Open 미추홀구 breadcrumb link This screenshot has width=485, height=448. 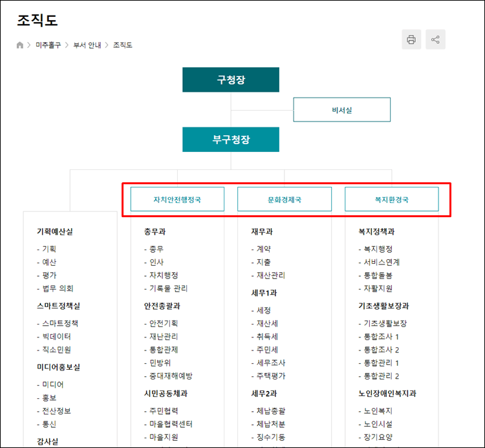48,45
